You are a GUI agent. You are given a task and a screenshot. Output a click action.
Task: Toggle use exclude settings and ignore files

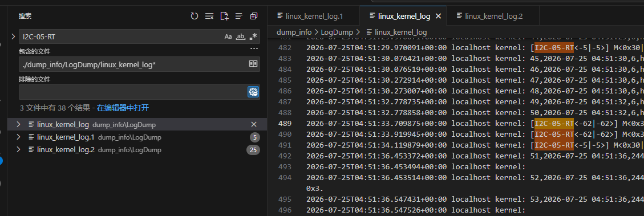tap(253, 92)
